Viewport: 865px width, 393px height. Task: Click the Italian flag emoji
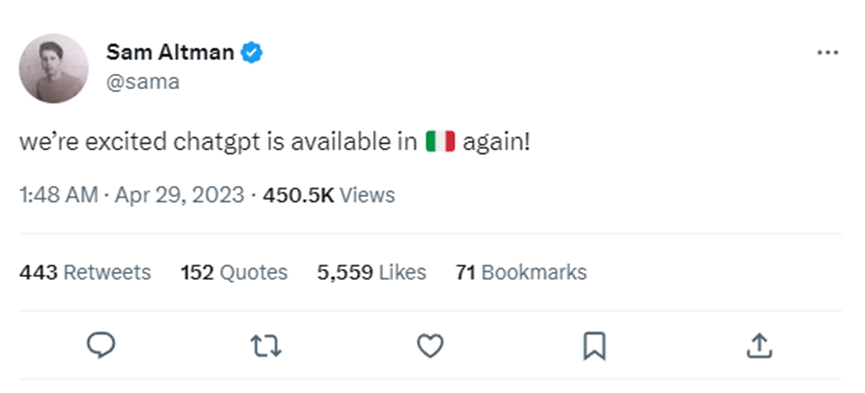pos(440,142)
